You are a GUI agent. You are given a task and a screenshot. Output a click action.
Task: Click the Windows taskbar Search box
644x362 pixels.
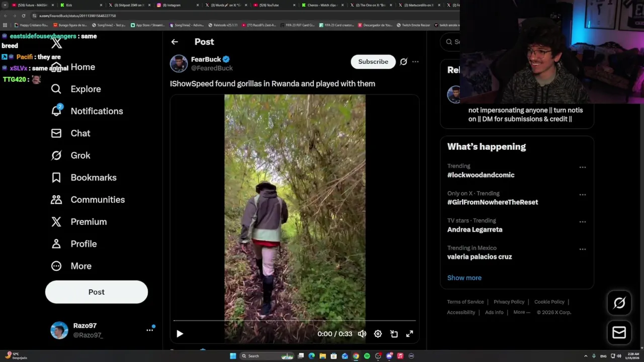pyautogui.click(x=267, y=356)
